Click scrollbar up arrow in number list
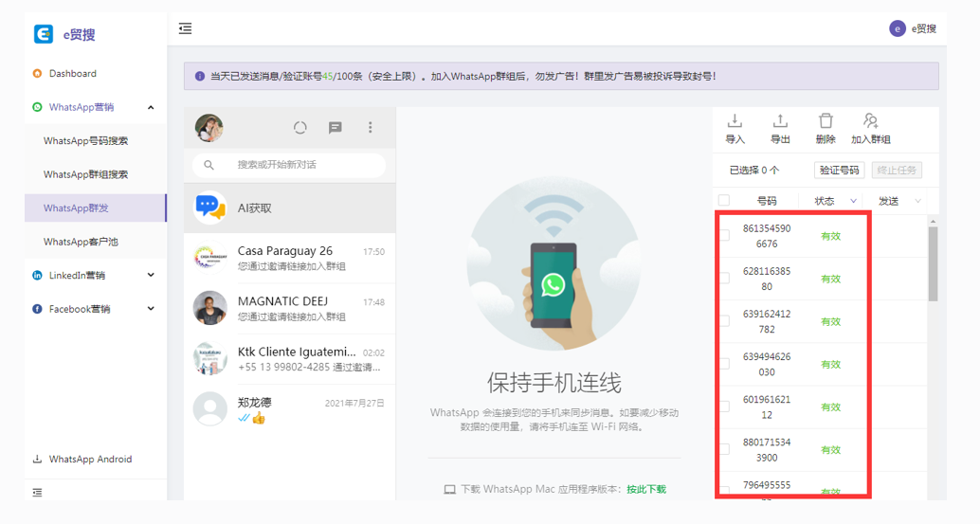This screenshot has height=524, width=980. (934, 221)
